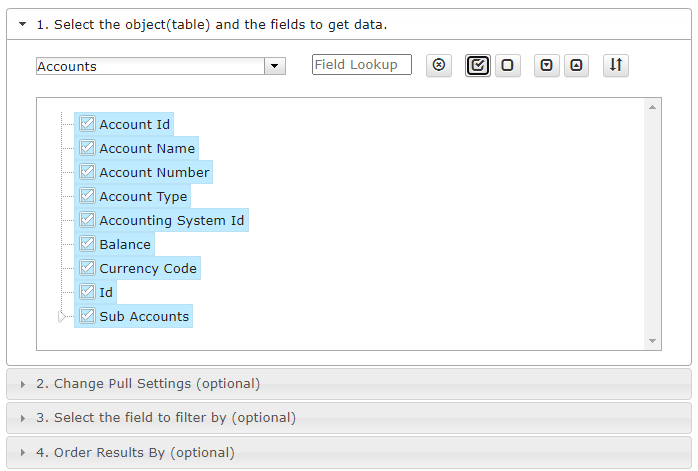The height and width of the screenshot is (471, 698).
Task: Toggle the Account Number checkbox
Action: 87,172
